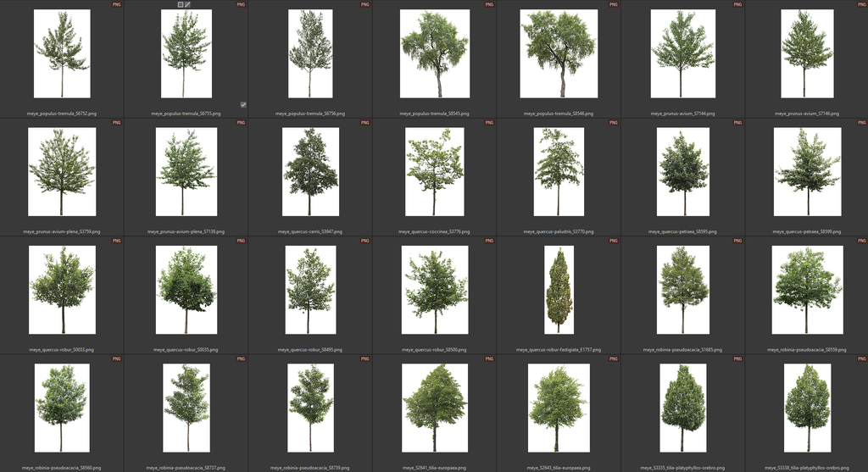Select the meye_quercus-robur_S0035 tree thumbnail
The height and width of the screenshot is (472, 868).
pyautogui.click(x=186, y=290)
